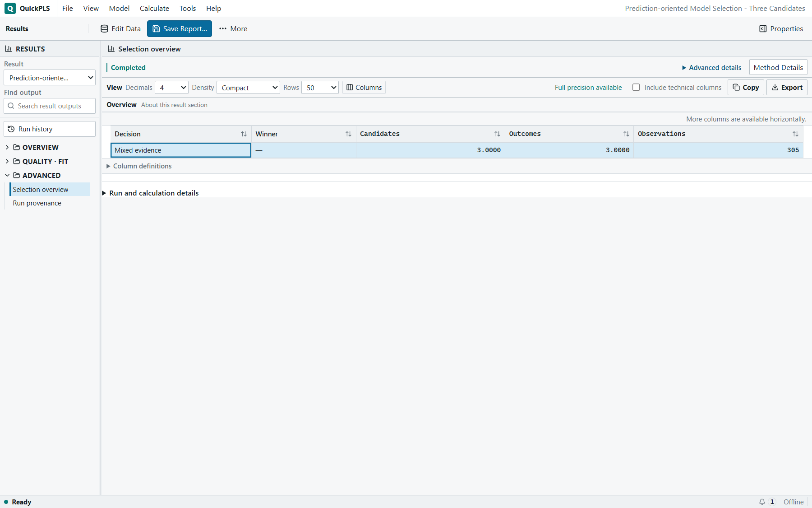Sort by Outcomes column arrows
812x508 pixels.
click(626, 134)
